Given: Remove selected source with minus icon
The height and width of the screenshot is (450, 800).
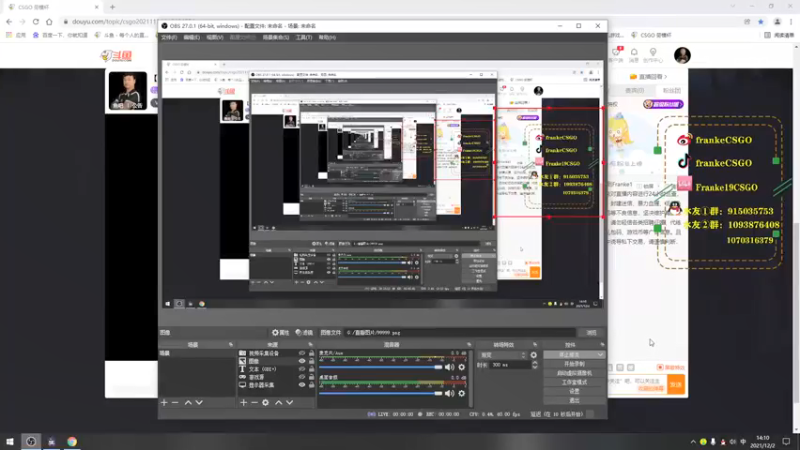Looking at the screenshot, I should click(x=254, y=403).
